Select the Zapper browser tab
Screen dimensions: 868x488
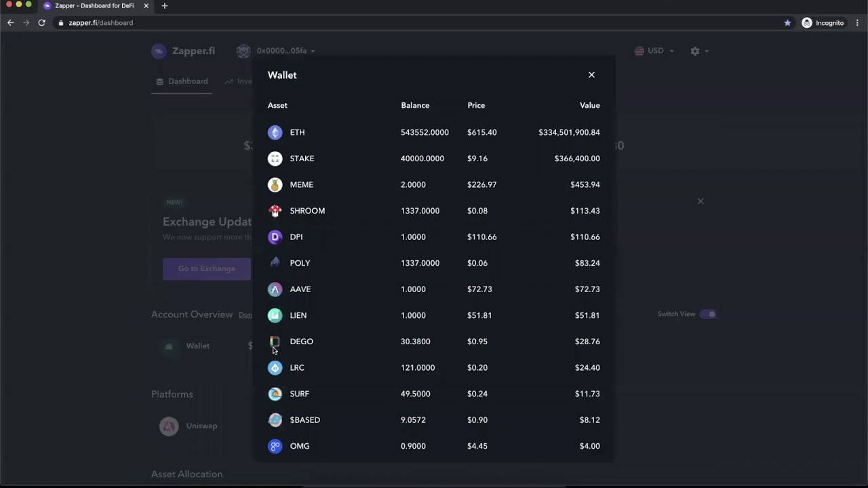tap(92, 5)
